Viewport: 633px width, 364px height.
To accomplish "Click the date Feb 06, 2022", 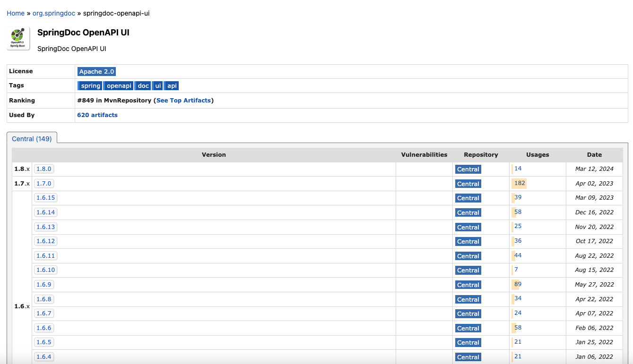I will click(x=594, y=328).
